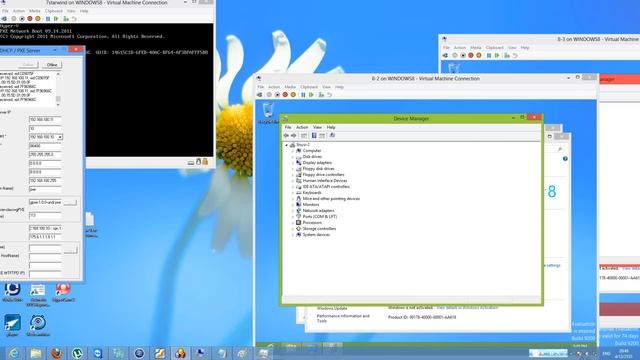
Task: Expand IDE ATA/ATAPI controllers node
Action: pos(293,187)
